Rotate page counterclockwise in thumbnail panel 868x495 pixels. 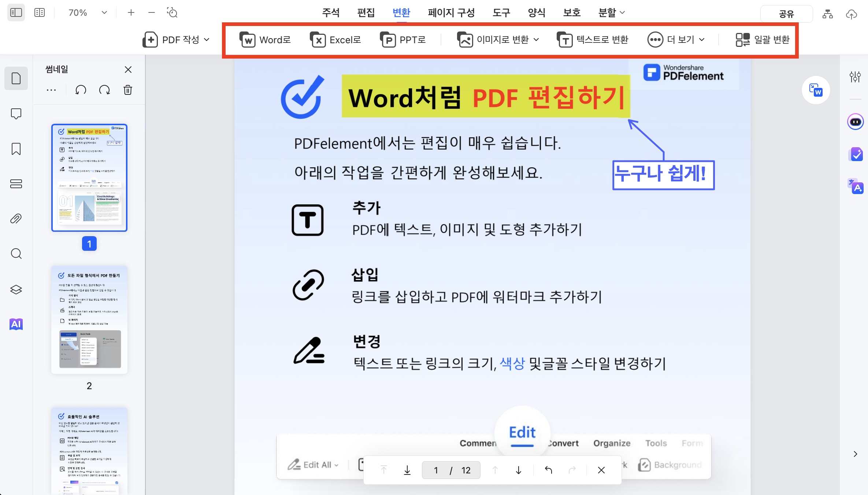coord(81,90)
